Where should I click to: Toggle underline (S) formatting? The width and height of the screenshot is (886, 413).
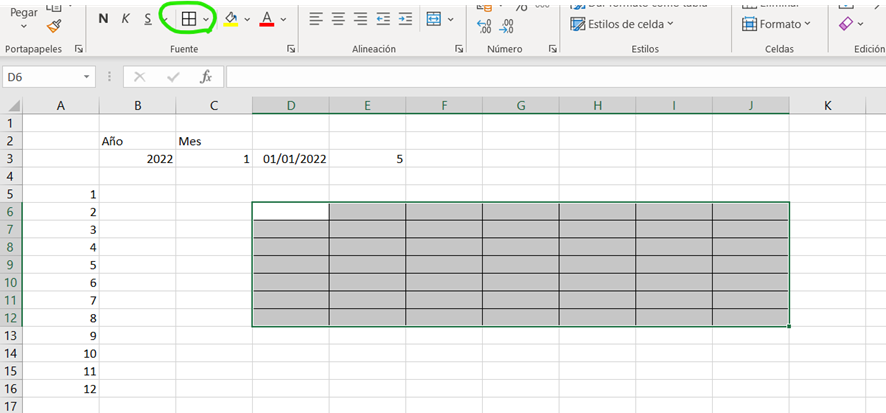click(148, 19)
